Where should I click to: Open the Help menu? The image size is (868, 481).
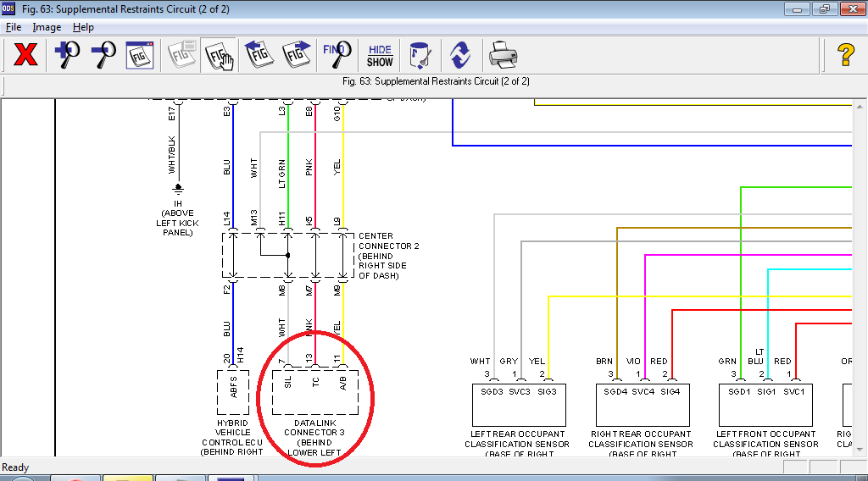coord(83,27)
